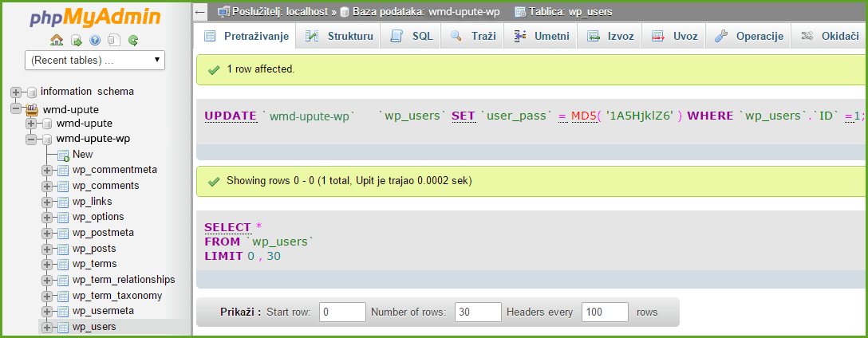This screenshot has height=338, width=868.
Task: Click the log out icon in the sidebar
Action: point(76,40)
